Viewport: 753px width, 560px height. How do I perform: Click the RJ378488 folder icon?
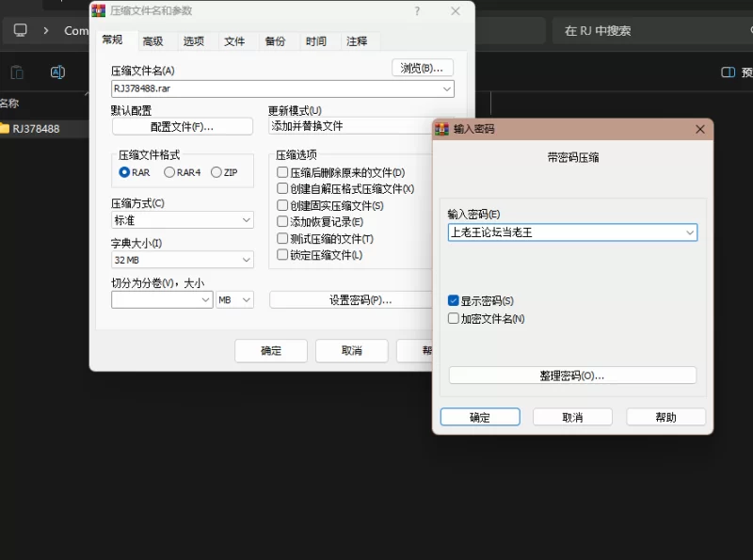click(5, 129)
